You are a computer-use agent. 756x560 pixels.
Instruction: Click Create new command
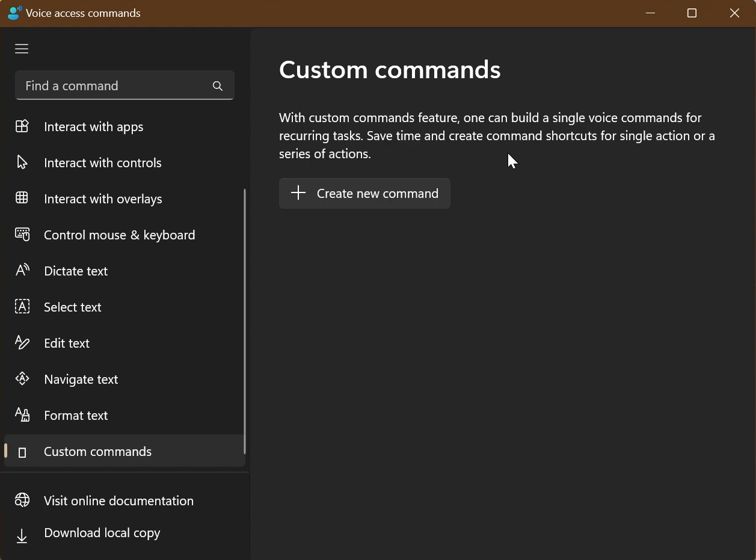click(x=364, y=193)
